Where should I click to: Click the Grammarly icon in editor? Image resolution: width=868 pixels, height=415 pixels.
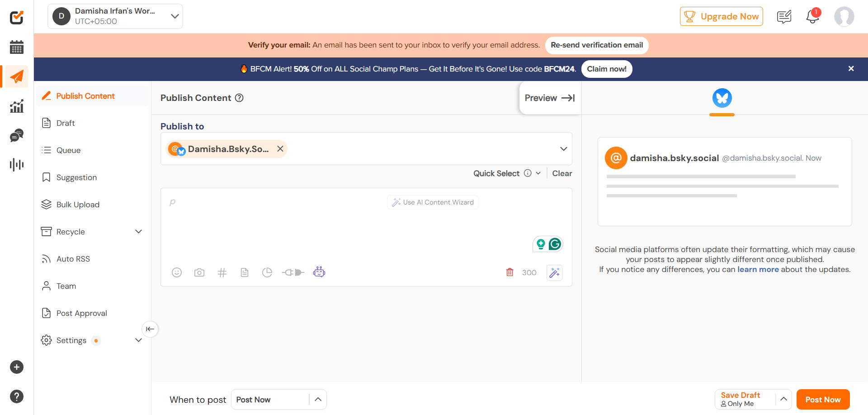(x=555, y=244)
